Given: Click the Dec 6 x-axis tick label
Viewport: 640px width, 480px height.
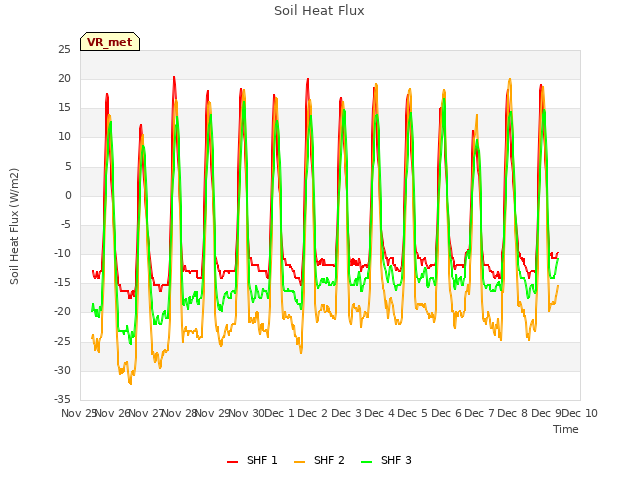Looking at the screenshot, I should (447, 413).
